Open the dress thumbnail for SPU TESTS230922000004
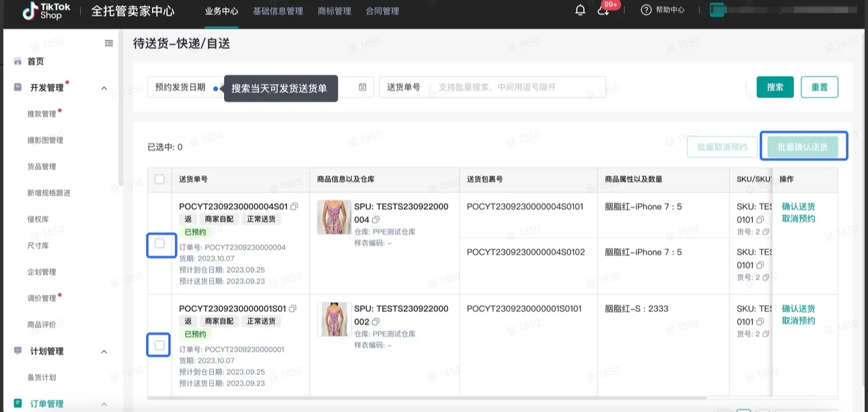This screenshot has height=412, width=868. coord(333,217)
